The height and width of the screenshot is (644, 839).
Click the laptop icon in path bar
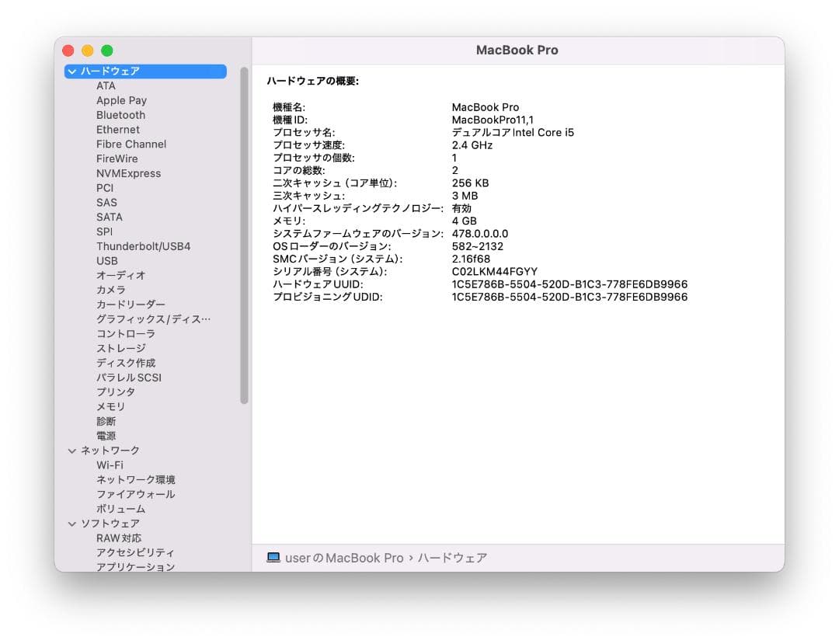pyautogui.click(x=273, y=558)
